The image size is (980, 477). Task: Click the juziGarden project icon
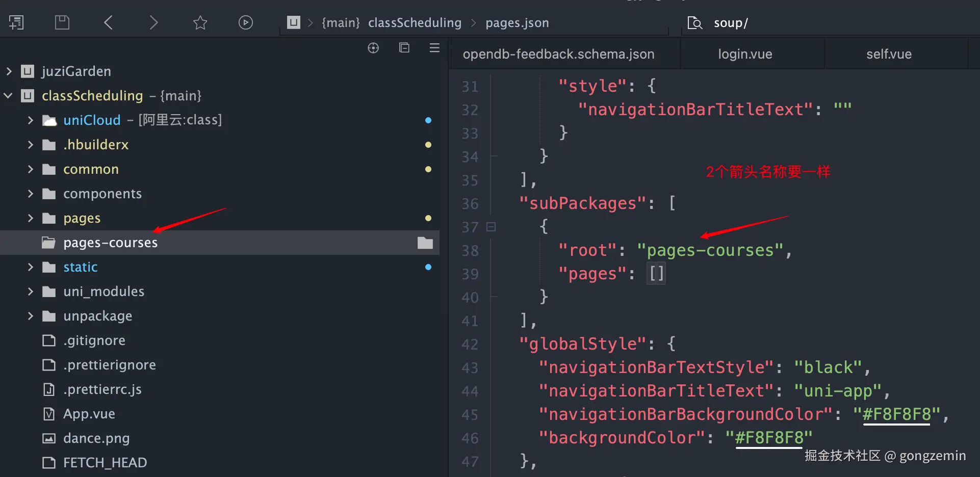click(28, 71)
